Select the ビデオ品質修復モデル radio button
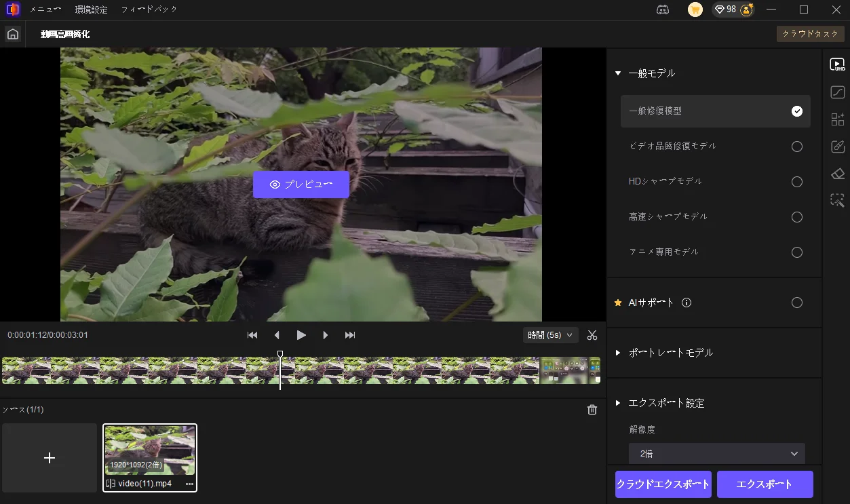Viewport: 850px width, 504px height. 797,147
